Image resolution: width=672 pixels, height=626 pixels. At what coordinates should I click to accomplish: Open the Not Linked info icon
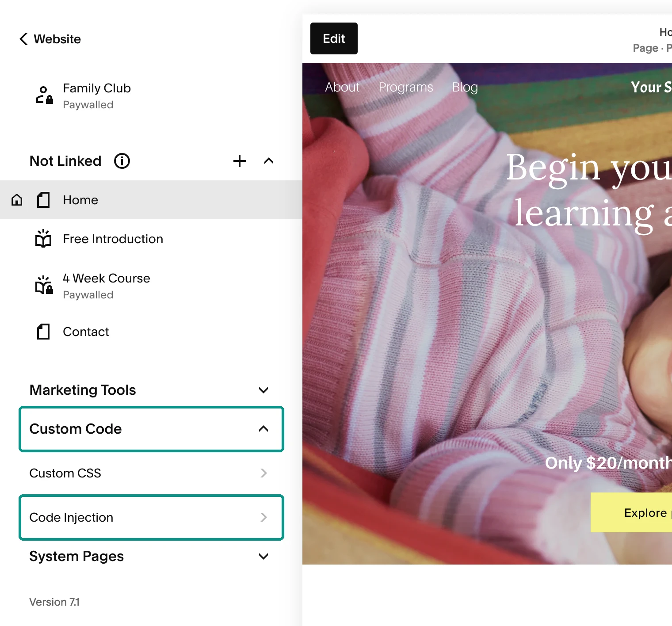[122, 161]
